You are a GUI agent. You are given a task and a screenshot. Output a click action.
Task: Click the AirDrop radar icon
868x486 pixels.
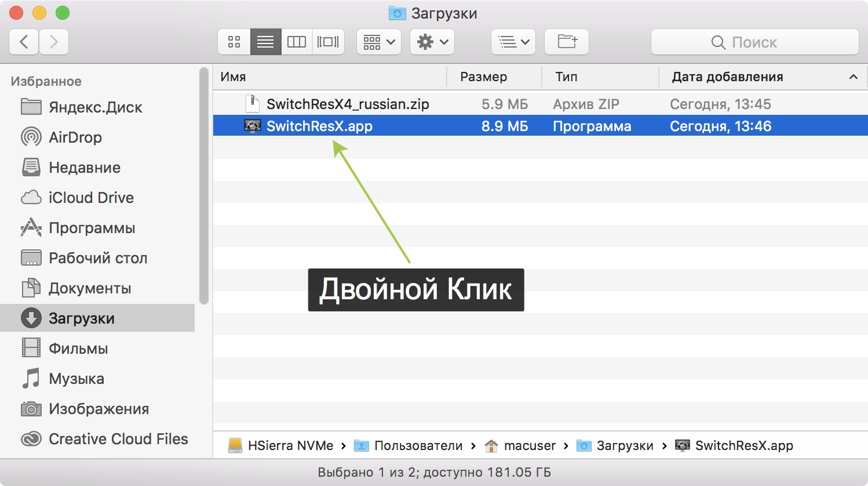[31, 137]
